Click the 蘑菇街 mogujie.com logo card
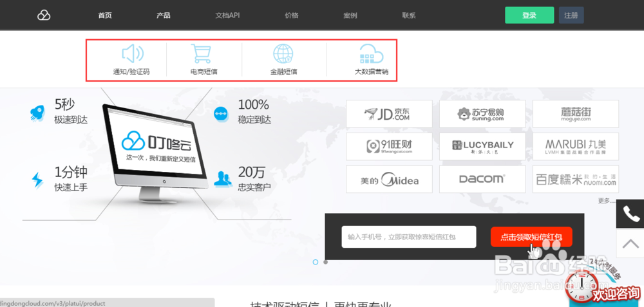This screenshot has height=307, width=644. point(575,114)
